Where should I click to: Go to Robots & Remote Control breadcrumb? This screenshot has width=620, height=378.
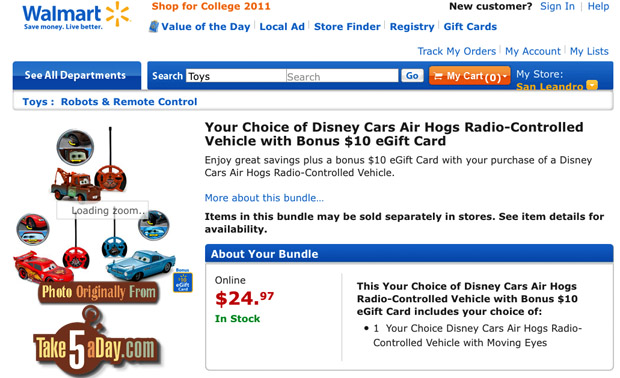pos(129,102)
